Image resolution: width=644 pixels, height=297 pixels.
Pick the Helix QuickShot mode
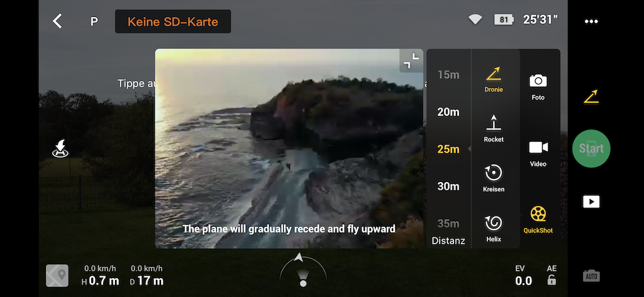[x=493, y=229]
